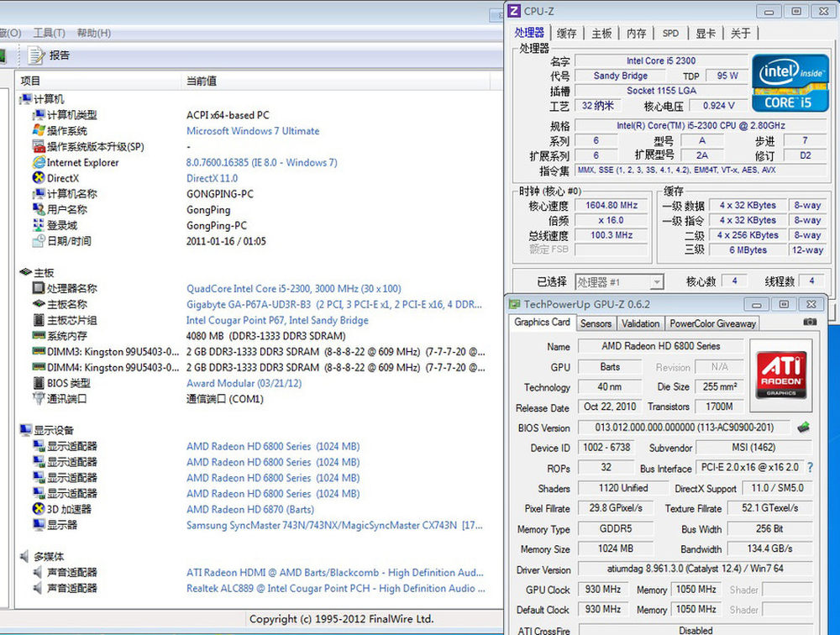Click the Bus Interface question mark in GPU-Z
The width and height of the screenshot is (840, 635).
click(810, 467)
